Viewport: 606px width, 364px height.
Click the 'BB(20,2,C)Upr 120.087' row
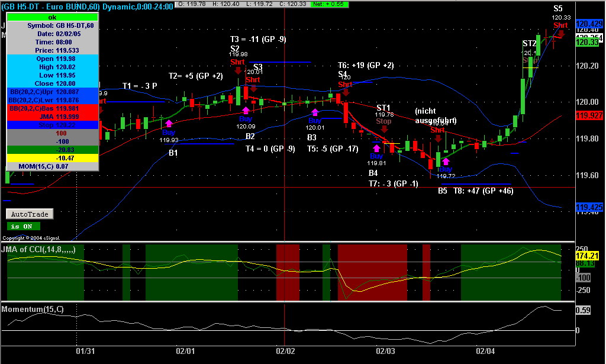point(53,92)
